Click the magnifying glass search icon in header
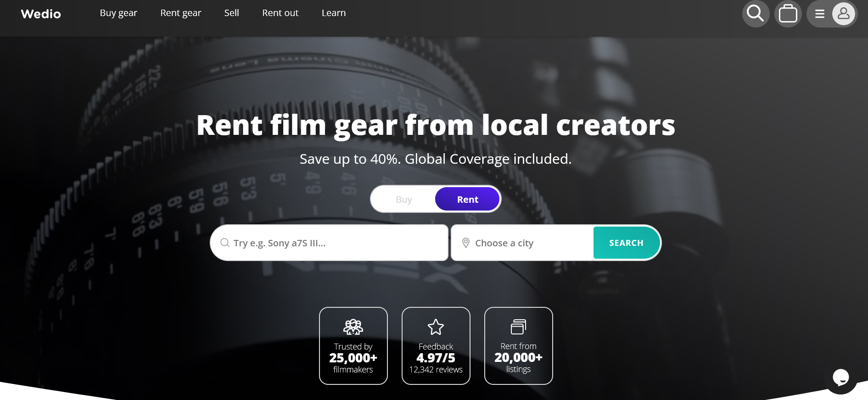Viewport: 868px width, 400px height. (756, 14)
